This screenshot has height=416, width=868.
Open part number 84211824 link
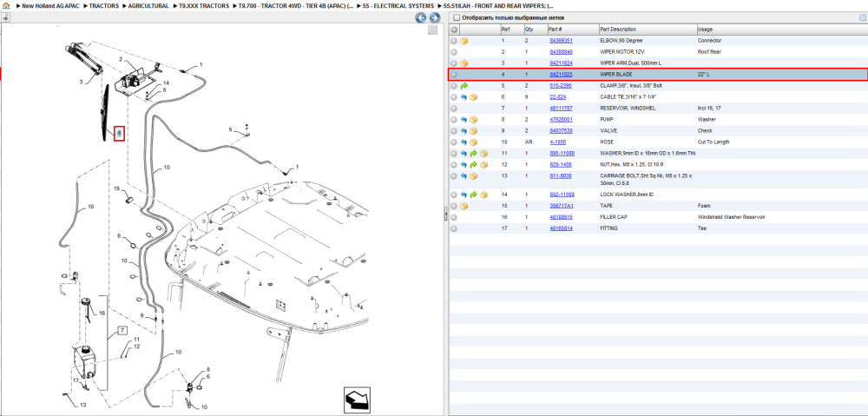pos(561,63)
